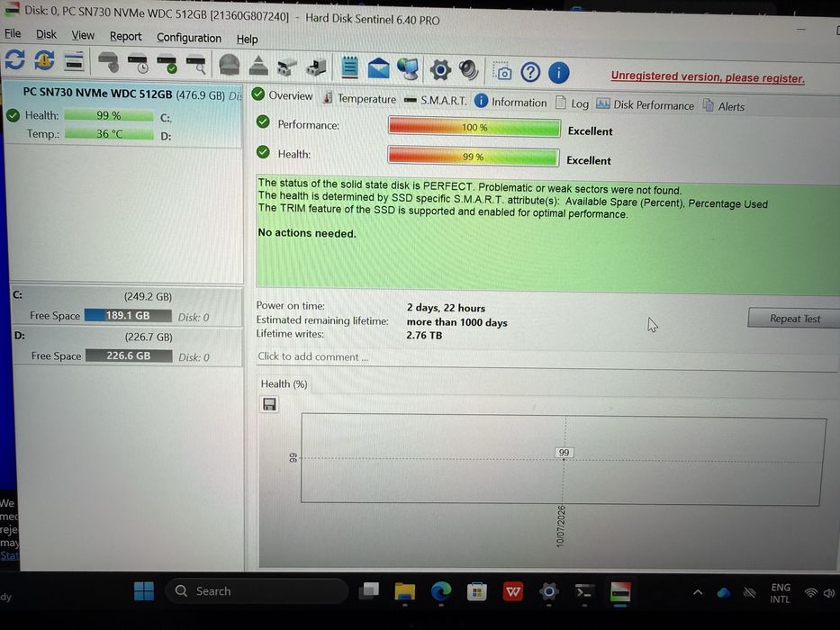The image size is (840, 630).
Task: Click the Repeat Test button
Action: pyautogui.click(x=794, y=319)
